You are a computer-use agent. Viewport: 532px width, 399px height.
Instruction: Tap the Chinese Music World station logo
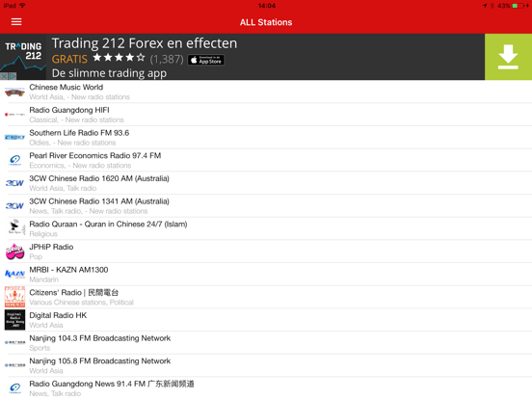click(14, 92)
